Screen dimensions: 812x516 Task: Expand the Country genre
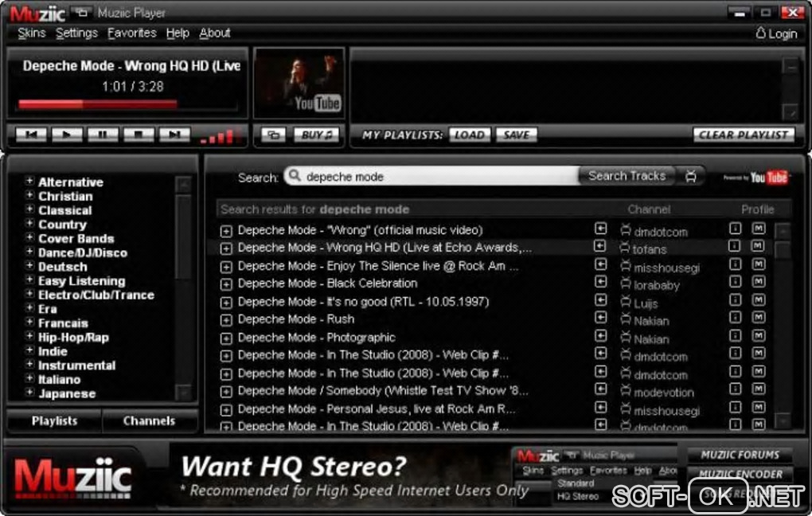coord(29,223)
